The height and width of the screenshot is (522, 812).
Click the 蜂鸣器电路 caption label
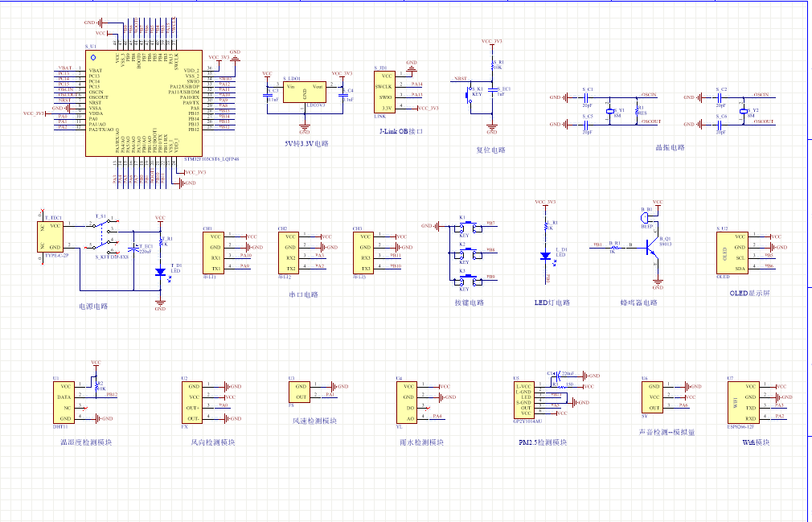[x=639, y=302]
